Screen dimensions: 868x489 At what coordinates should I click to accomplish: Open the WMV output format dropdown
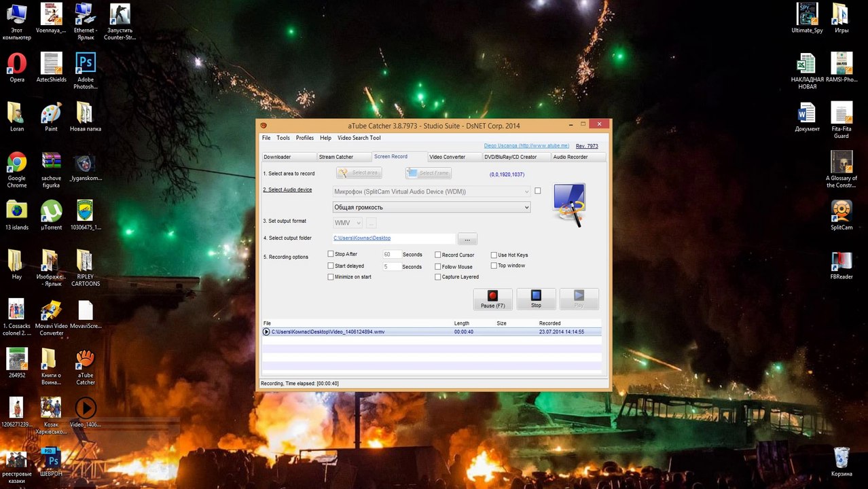[x=348, y=223]
